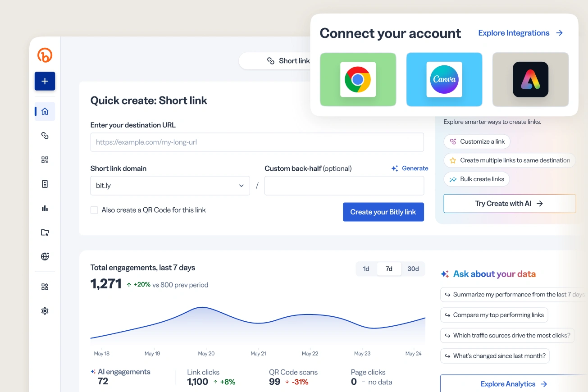This screenshot has height=392, width=588.
Task: Click the May 22 axis label
Action: pyautogui.click(x=310, y=354)
